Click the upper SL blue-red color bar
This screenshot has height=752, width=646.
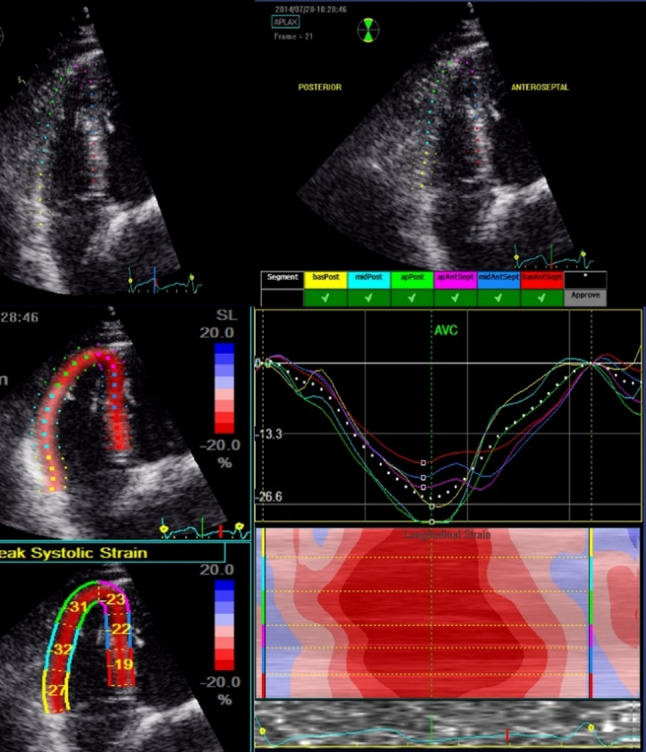(224, 388)
